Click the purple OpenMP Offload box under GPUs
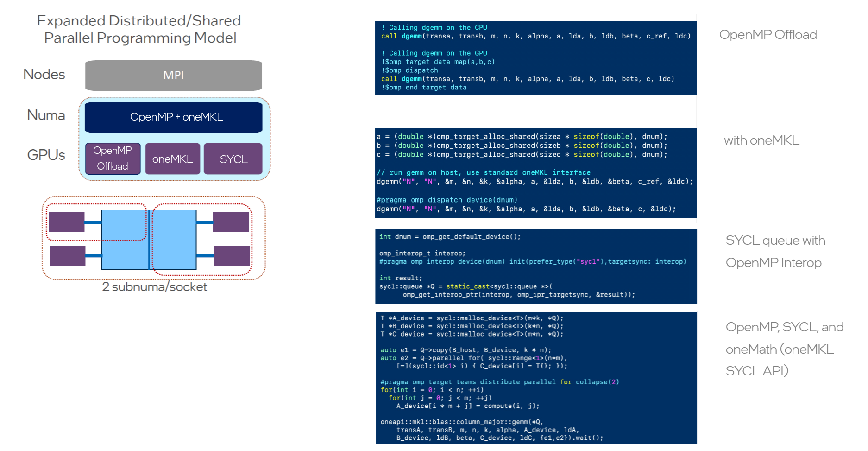The image size is (868, 451). tap(113, 159)
